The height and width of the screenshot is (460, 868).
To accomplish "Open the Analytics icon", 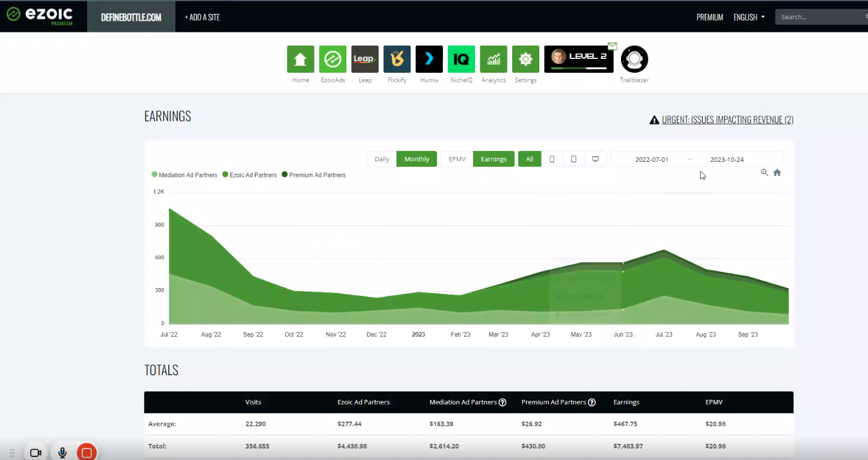I will pyautogui.click(x=494, y=59).
